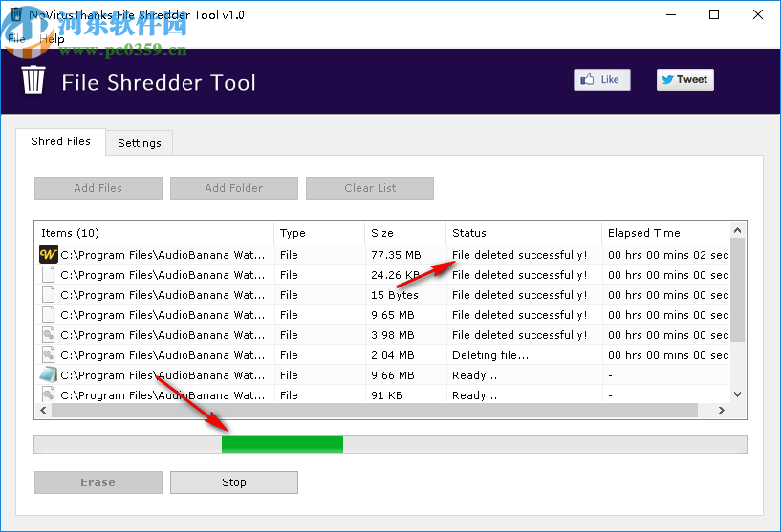Click the file path in the 2.04 MB row
781x532 pixels.
pos(163,355)
